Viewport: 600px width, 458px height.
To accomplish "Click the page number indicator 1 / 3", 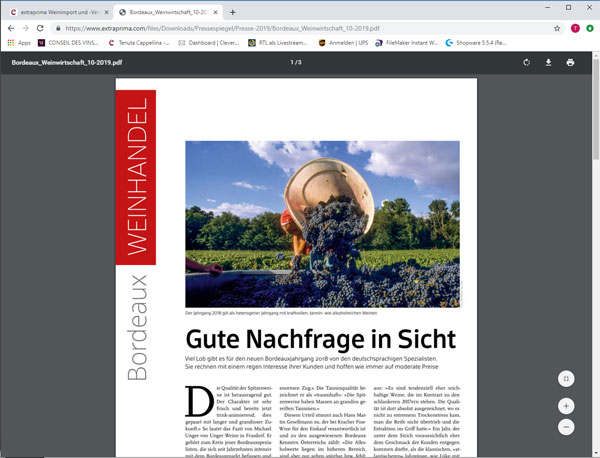I will [x=296, y=62].
